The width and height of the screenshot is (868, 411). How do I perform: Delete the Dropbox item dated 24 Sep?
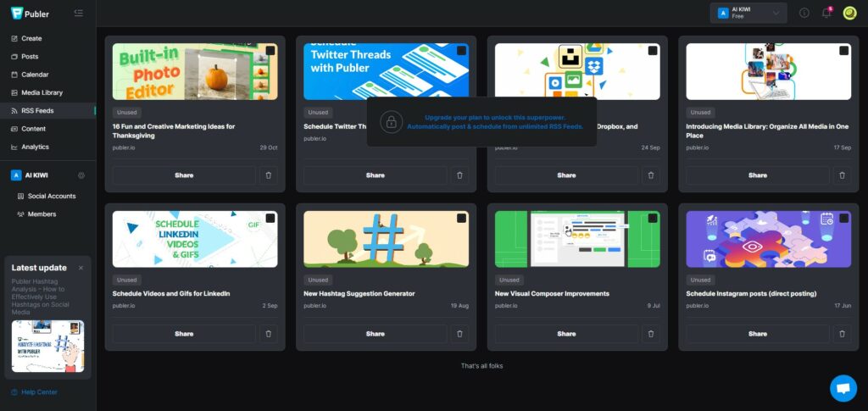click(651, 175)
